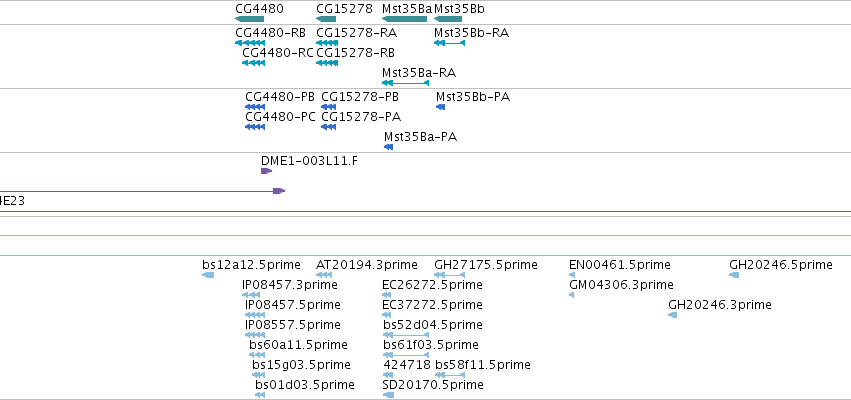Click the Mst35Ba gene arrow glyph

(404, 19)
